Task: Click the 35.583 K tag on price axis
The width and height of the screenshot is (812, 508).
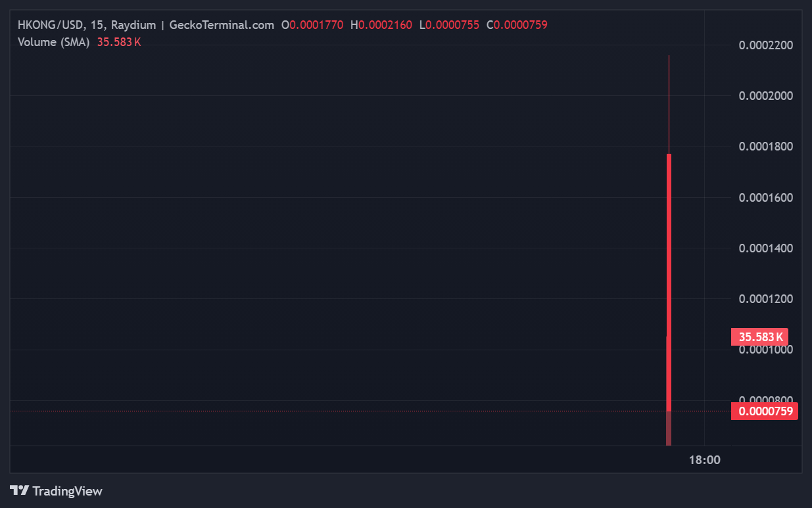Action: (760, 337)
